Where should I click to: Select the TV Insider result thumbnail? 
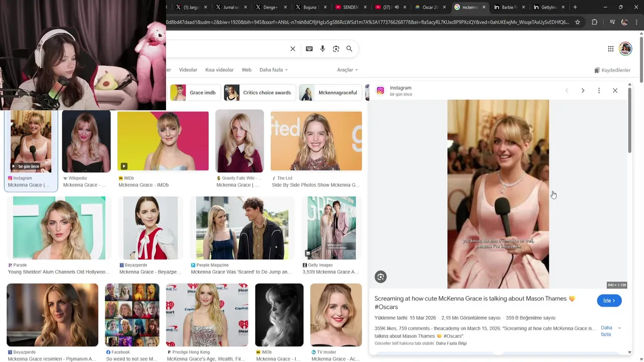pyautogui.click(x=336, y=315)
